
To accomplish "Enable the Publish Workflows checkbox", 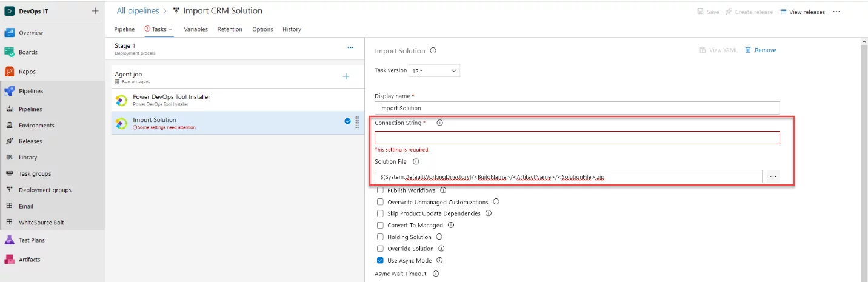I will point(380,190).
